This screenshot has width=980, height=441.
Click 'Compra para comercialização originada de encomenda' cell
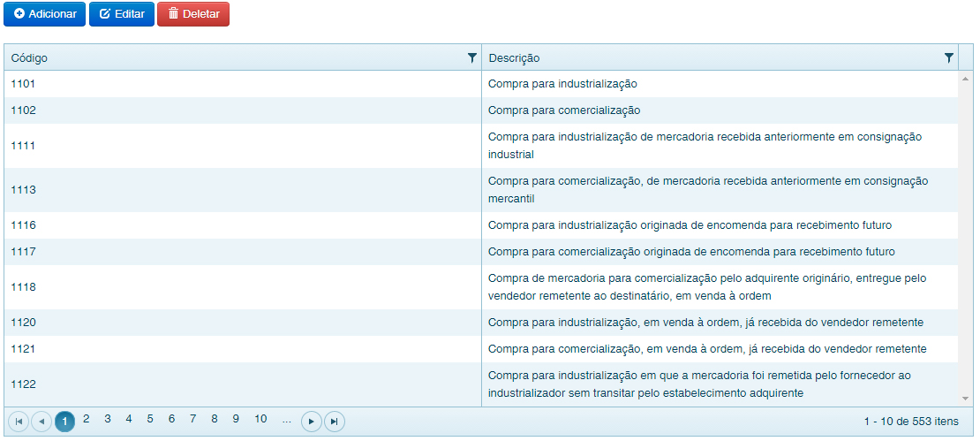(x=720, y=252)
